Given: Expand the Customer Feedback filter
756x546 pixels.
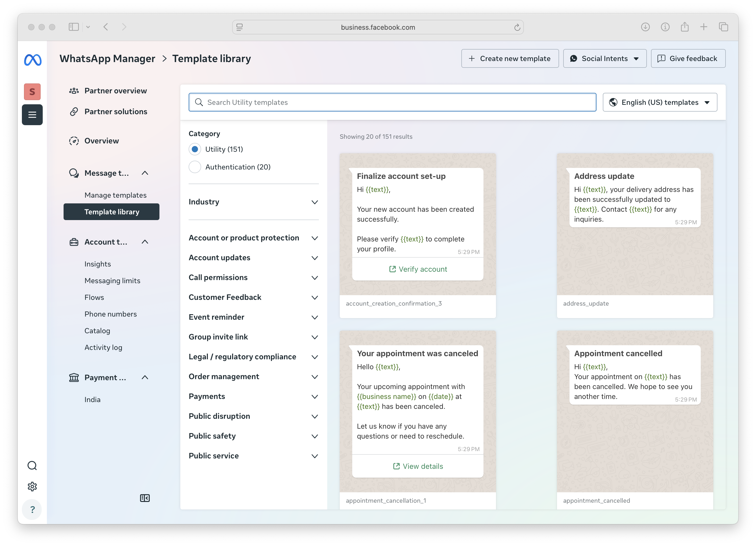Looking at the screenshot, I should point(253,297).
